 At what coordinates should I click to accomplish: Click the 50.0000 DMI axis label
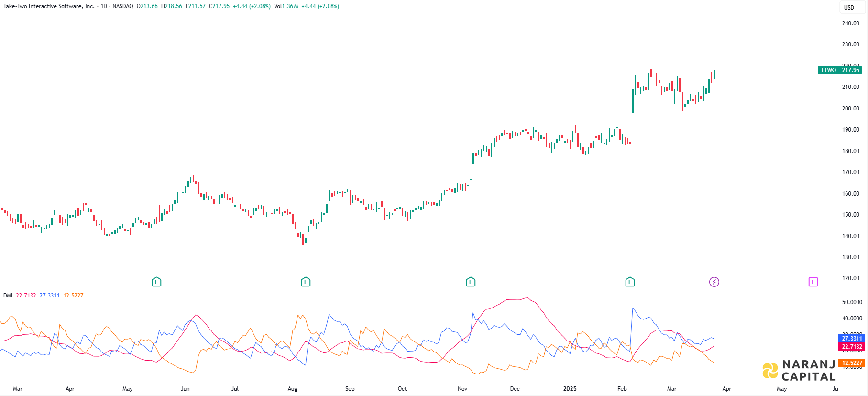(852, 302)
